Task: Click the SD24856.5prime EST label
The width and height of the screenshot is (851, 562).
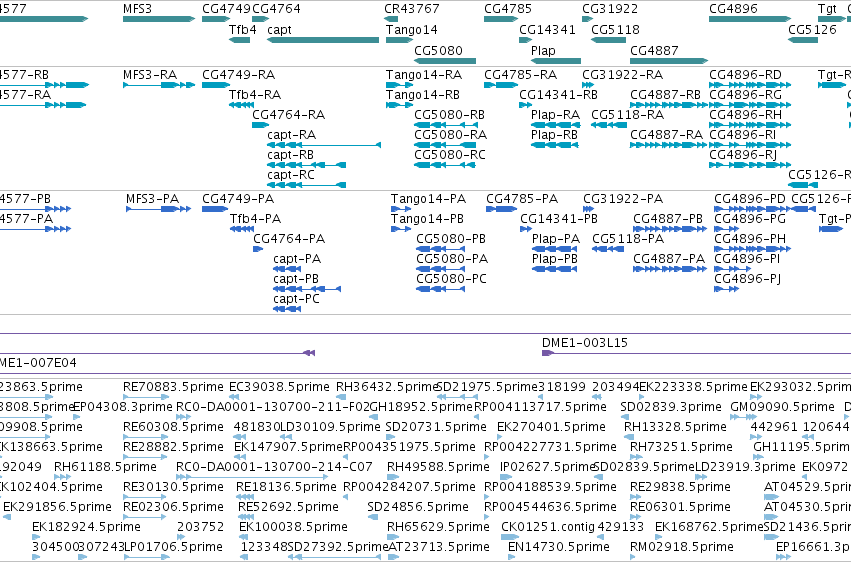Action: click(x=417, y=507)
